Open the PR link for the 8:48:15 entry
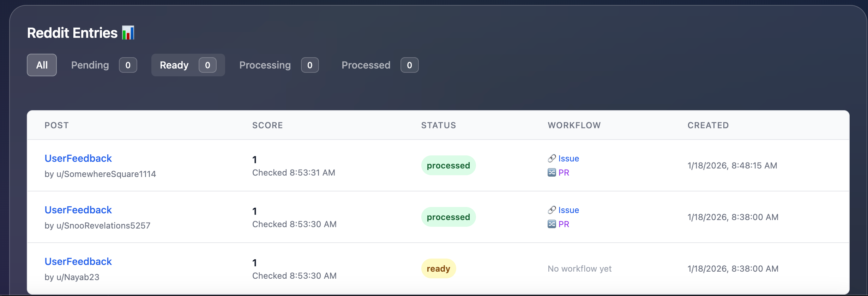868x296 pixels. coord(564,173)
